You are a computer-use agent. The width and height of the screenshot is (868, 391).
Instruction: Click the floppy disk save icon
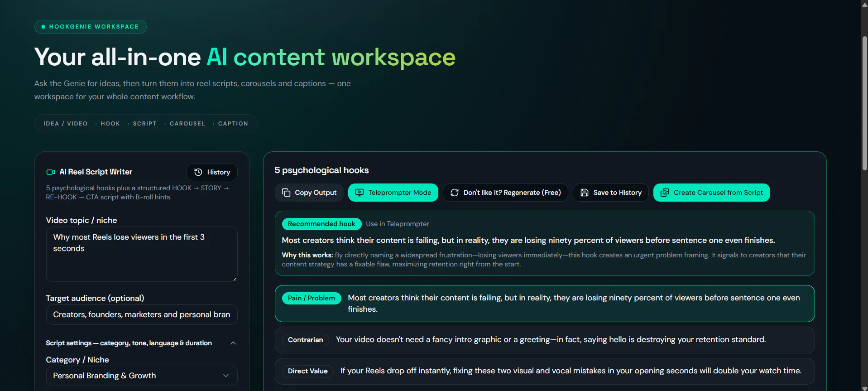(x=585, y=193)
